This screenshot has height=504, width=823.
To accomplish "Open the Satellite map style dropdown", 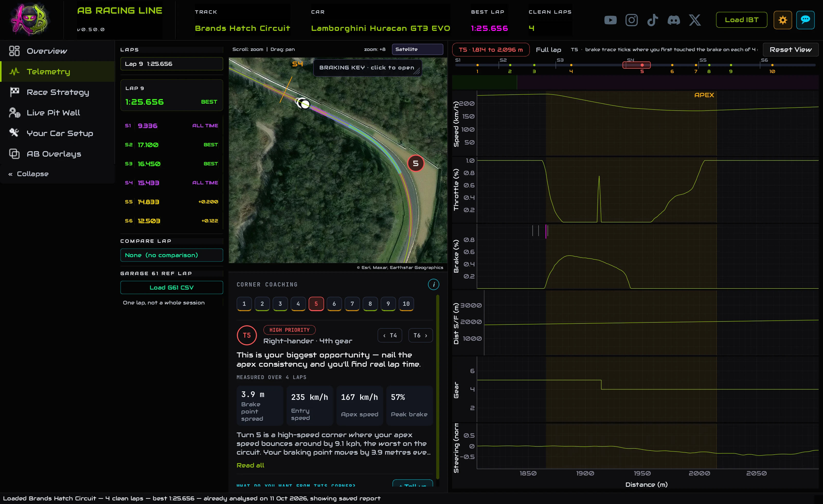I will pyautogui.click(x=417, y=49).
